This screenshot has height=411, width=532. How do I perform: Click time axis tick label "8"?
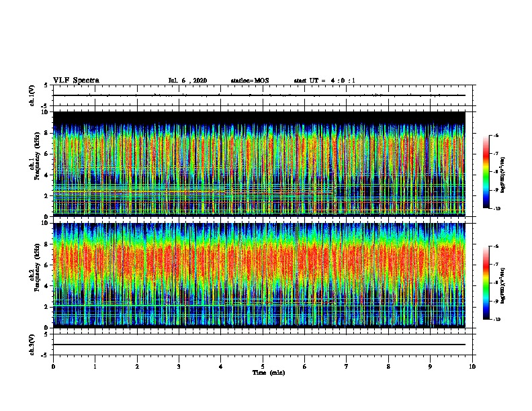388,366
